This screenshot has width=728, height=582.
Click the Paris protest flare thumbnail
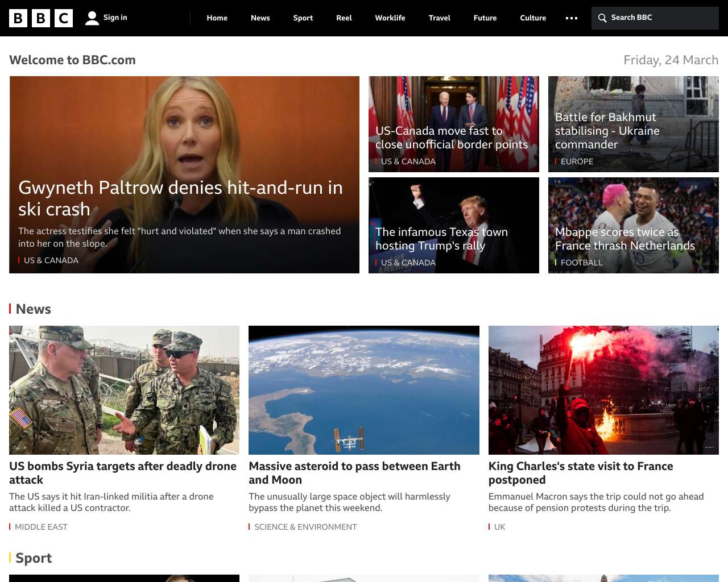603,390
